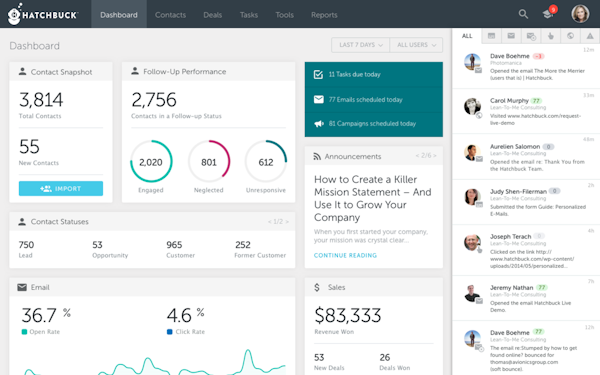
Task: Select the 750 Lead status
Action: pos(26,249)
